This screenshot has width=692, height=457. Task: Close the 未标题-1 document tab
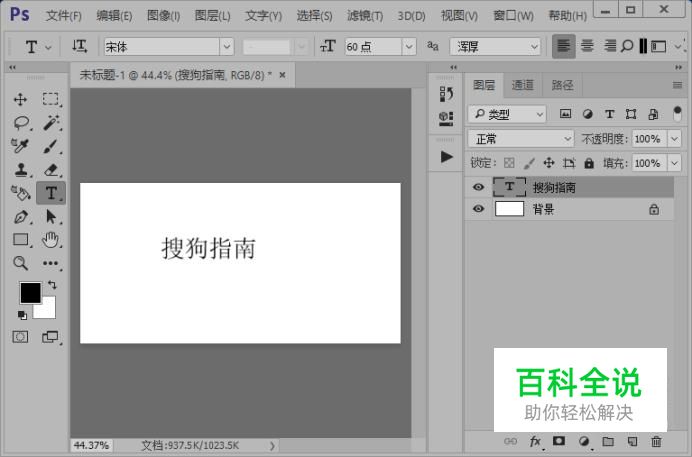tap(282, 75)
